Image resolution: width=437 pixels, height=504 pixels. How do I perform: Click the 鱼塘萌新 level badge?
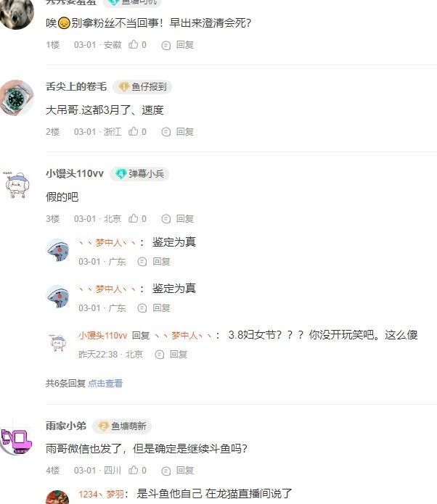tap(122, 426)
